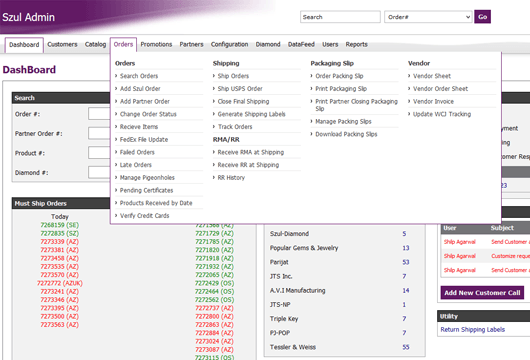530x360 pixels.
Task: Open the Orders menu tab
Action: click(x=123, y=44)
